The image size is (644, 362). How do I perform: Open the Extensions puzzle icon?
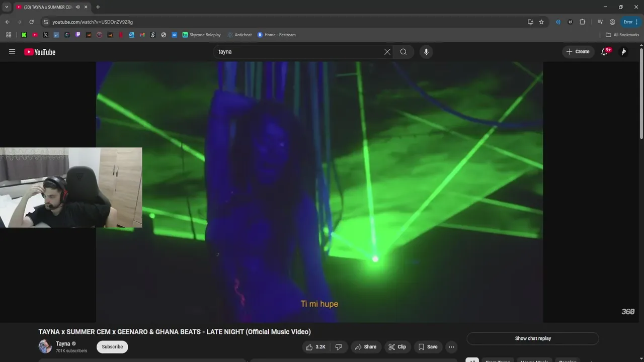[583, 22]
